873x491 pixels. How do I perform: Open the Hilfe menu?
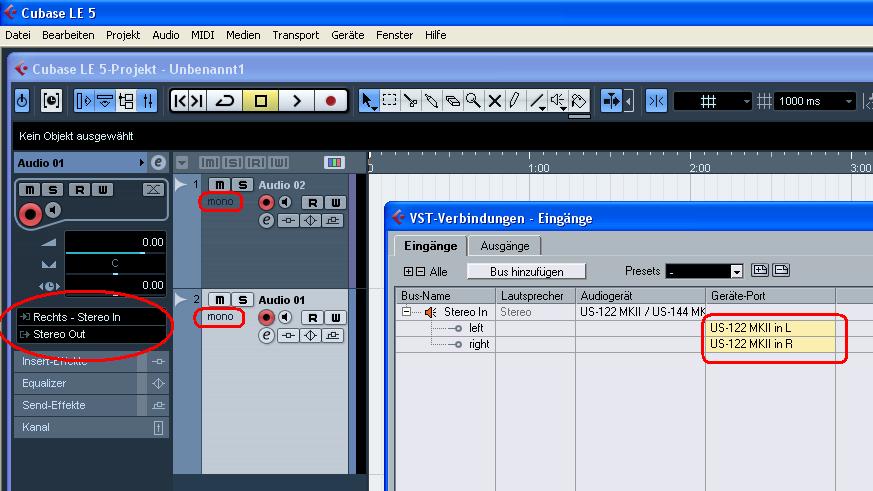435,35
